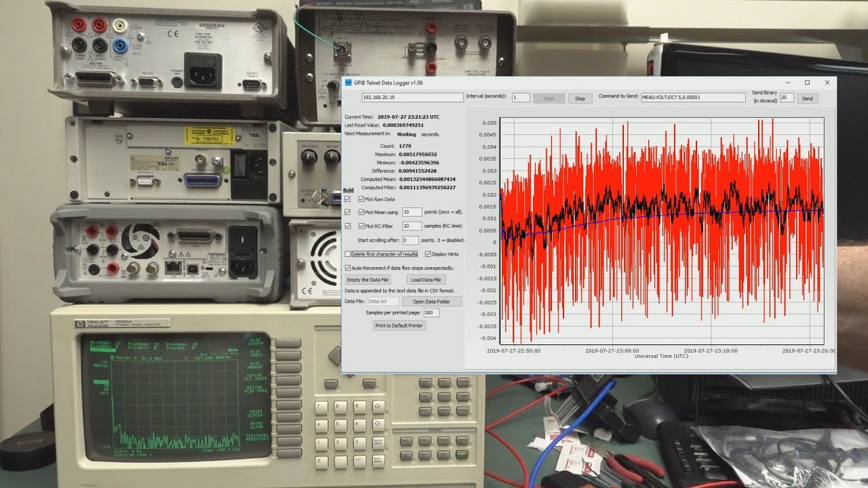Image resolution: width=868 pixels, height=488 pixels.
Task: Click the GPIB Telnet Data Logger title bar icon
Action: 348,83
